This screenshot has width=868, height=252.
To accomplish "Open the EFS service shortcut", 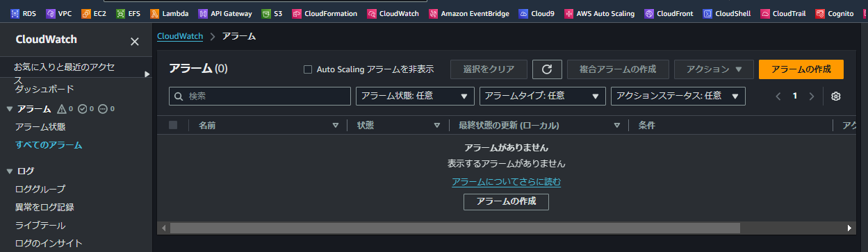I will tap(129, 13).
